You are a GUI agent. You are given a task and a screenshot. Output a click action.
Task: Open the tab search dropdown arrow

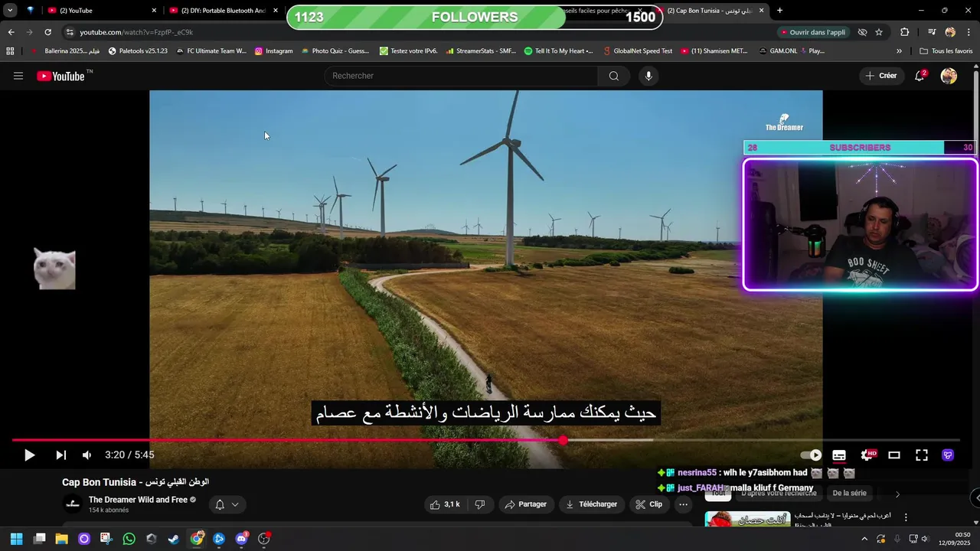coord(10,11)
